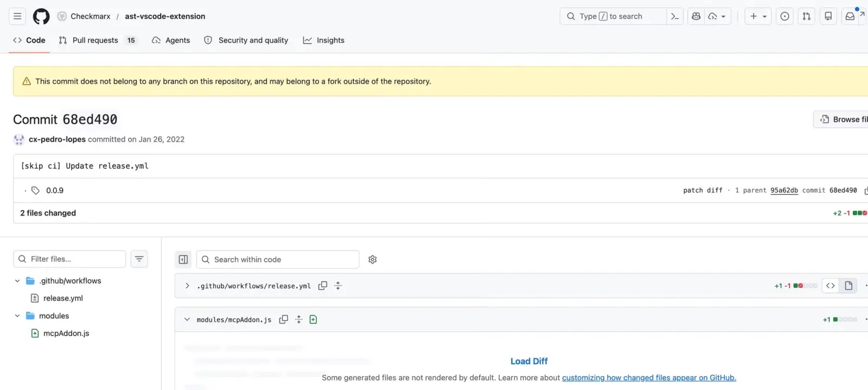Open the notifications inbox icon
Viewport: 868px width, 390px height.
[850, 16]
